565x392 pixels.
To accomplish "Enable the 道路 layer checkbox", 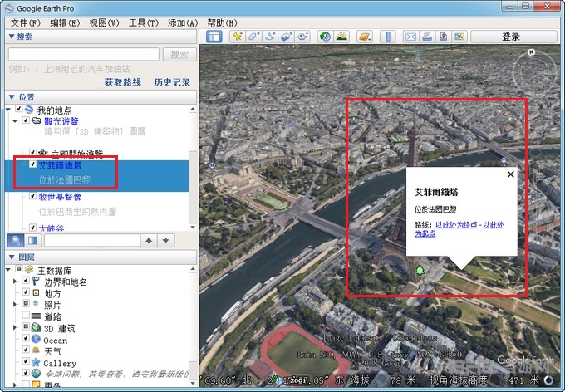I will tap(26, 315).
